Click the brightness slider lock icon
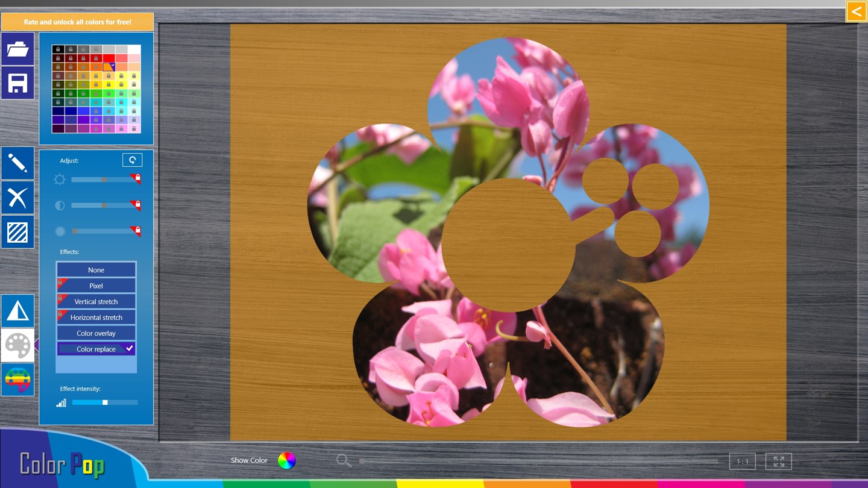 (x=137, y=178)
